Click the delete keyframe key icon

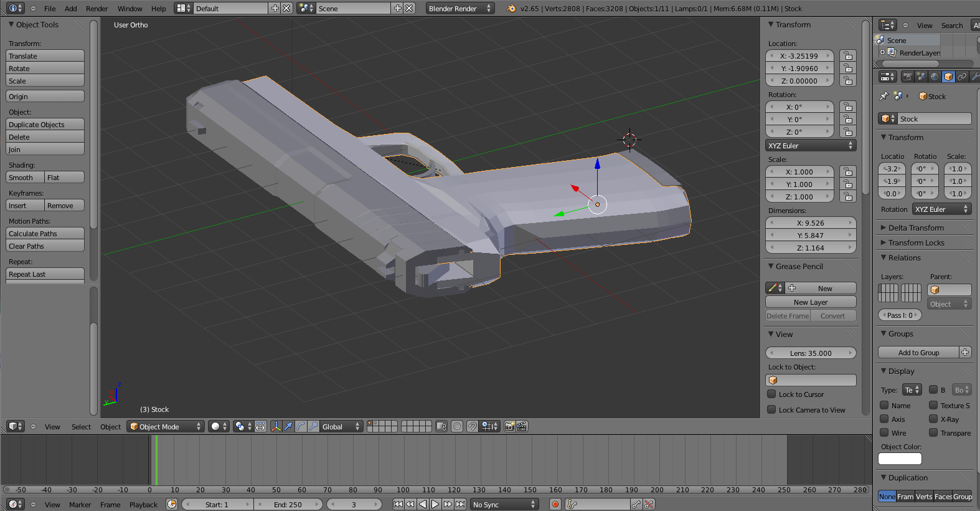pyautogui.click(x=648, y=504)
